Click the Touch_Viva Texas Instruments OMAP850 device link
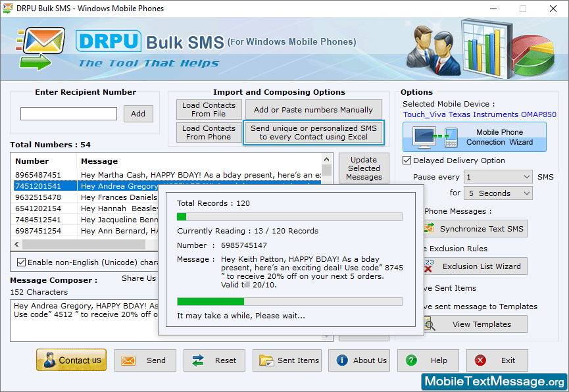569x392 pixels. (x=480, y=114)
